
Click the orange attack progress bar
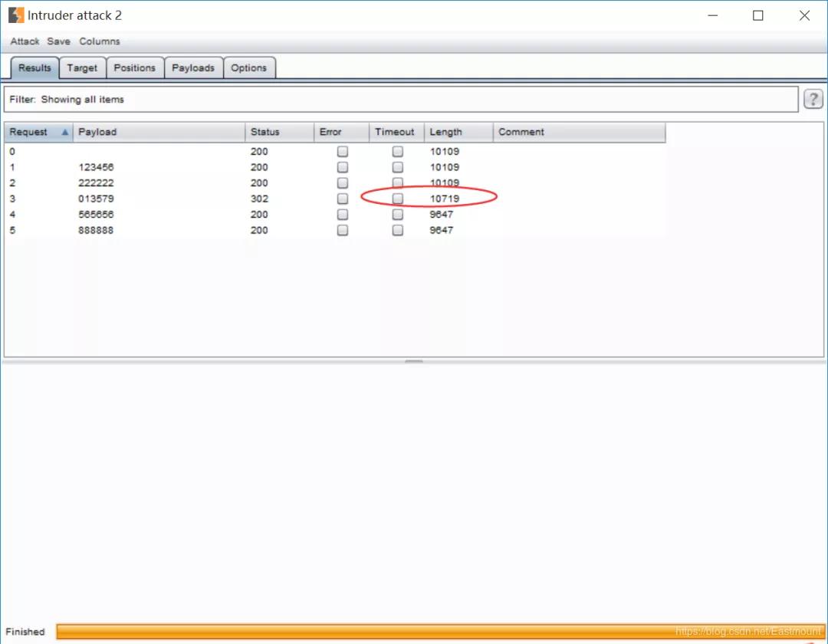440,631
